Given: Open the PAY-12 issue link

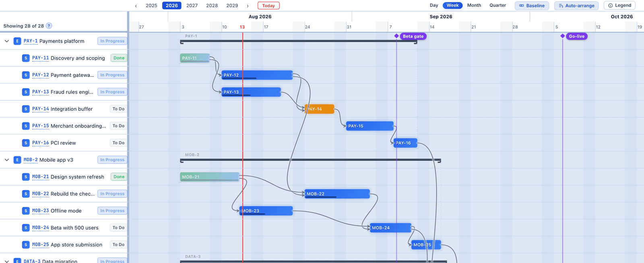Looking at the screenshot, I should click(x=40, y=75).
